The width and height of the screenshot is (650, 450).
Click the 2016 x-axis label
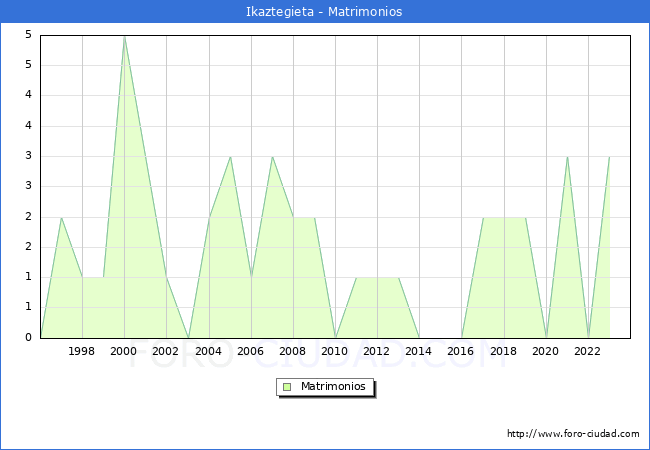(460, 351)
